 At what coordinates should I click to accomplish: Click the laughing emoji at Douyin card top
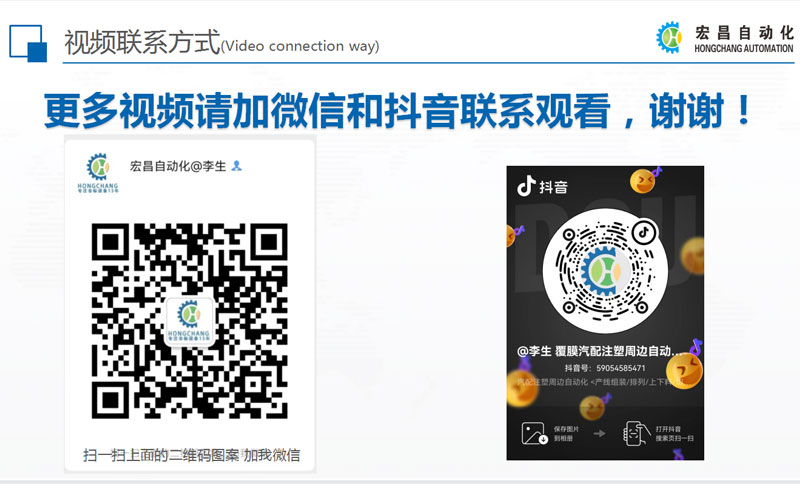point(644,181)
